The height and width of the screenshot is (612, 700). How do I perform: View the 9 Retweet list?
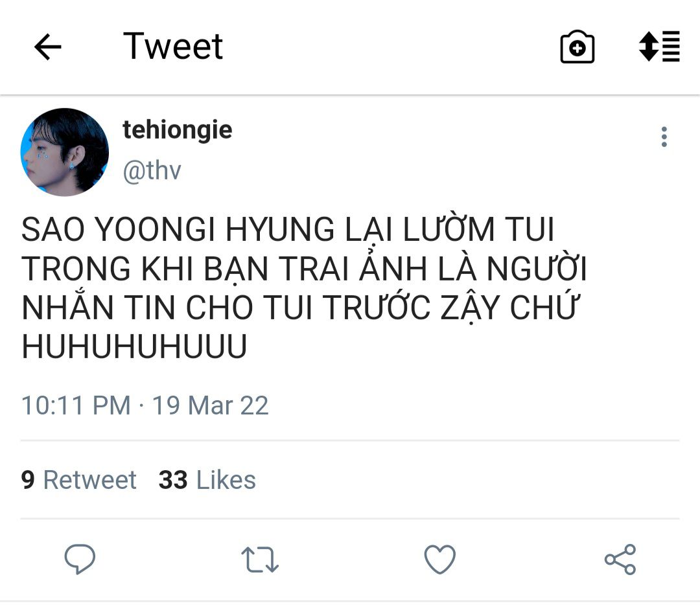coord(78,480)
